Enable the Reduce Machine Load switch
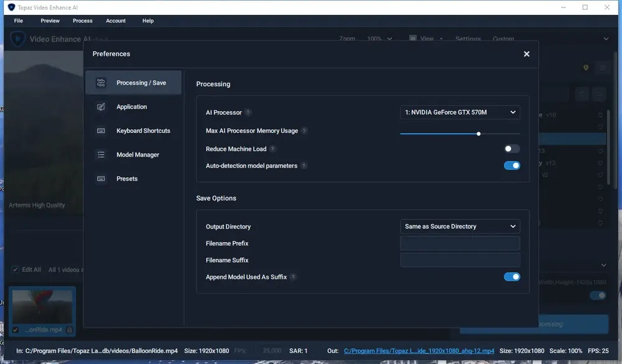Screen dimensions: 622x364 point(512,149)
